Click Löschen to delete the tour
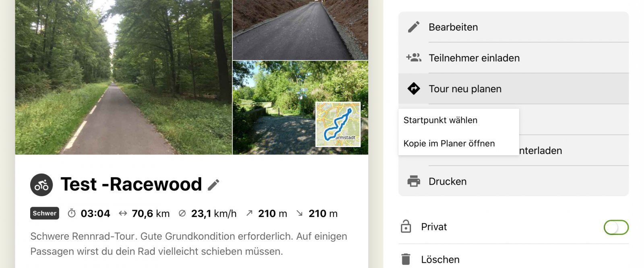 tap(440, 260)
